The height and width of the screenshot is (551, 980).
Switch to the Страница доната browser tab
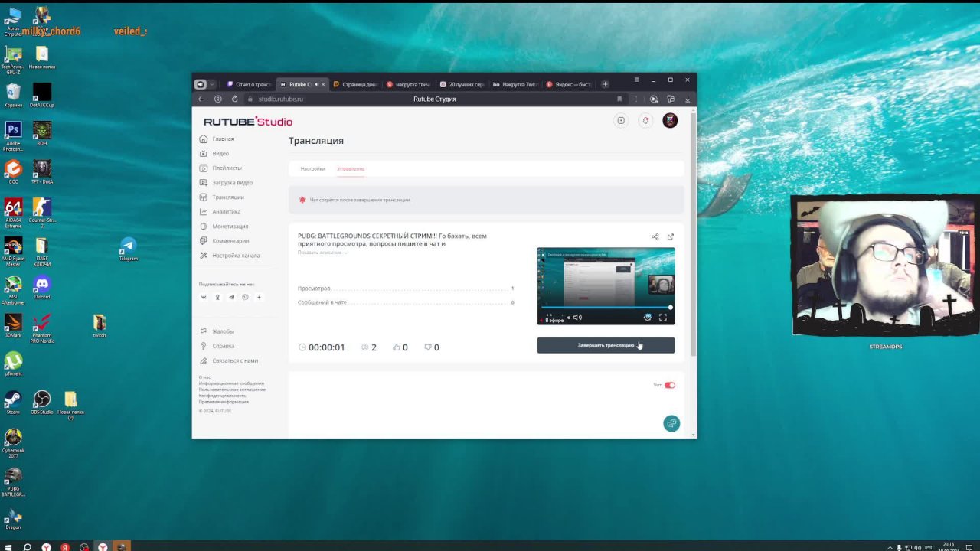click(355, 84)
